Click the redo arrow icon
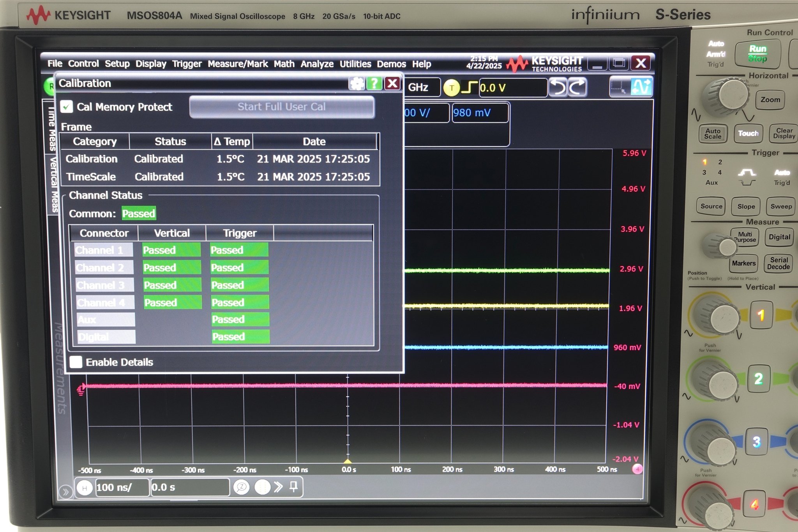This screenshot has width=798, height=532. pyautogui.click(x=577, y=87)
